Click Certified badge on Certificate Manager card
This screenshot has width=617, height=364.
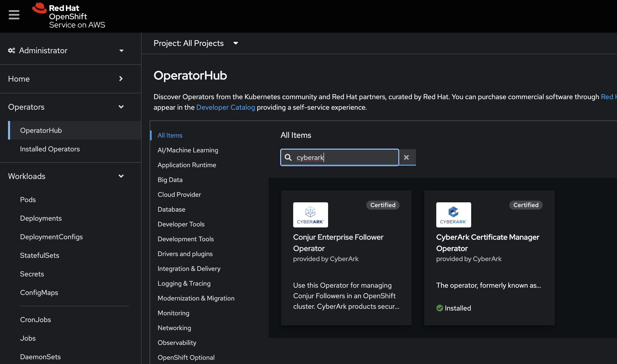click(x=526, y=205)
